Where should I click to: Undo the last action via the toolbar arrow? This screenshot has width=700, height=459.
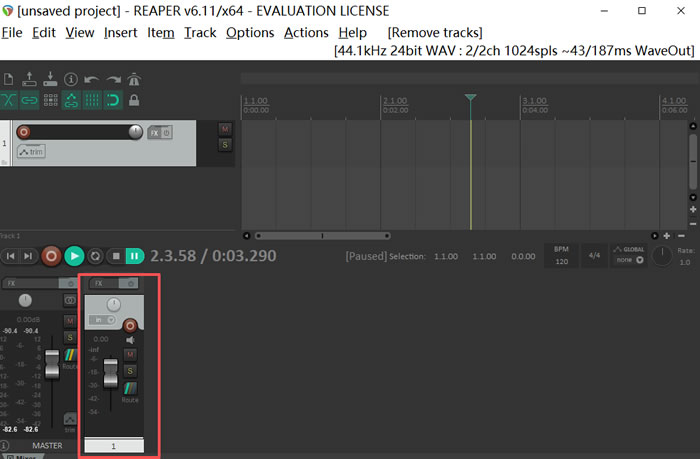[x=92, y=79]
